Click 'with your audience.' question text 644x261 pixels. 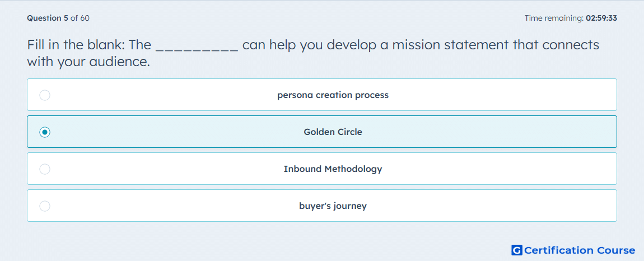coord(88,62)
